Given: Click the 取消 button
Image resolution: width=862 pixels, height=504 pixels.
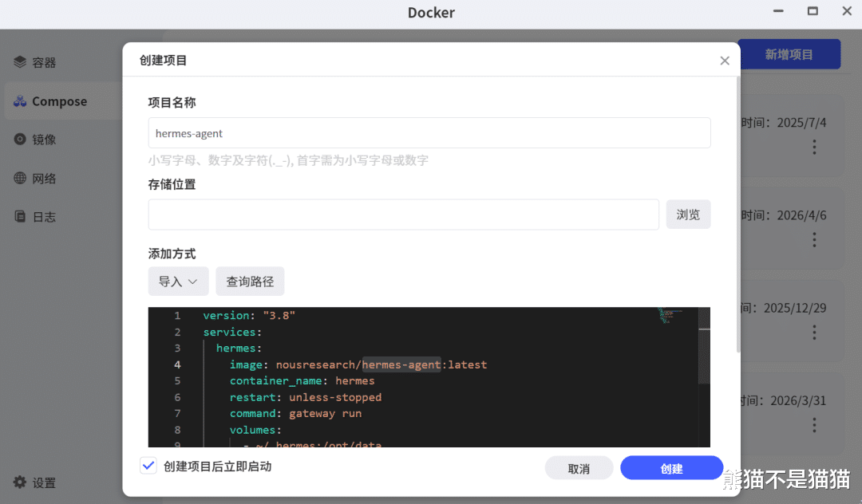Looking at the screenshot, I should coord(579,468).
